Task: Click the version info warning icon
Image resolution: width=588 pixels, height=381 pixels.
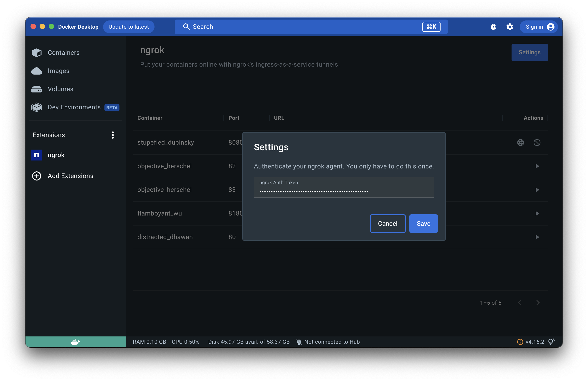Action: coord(520,342)
